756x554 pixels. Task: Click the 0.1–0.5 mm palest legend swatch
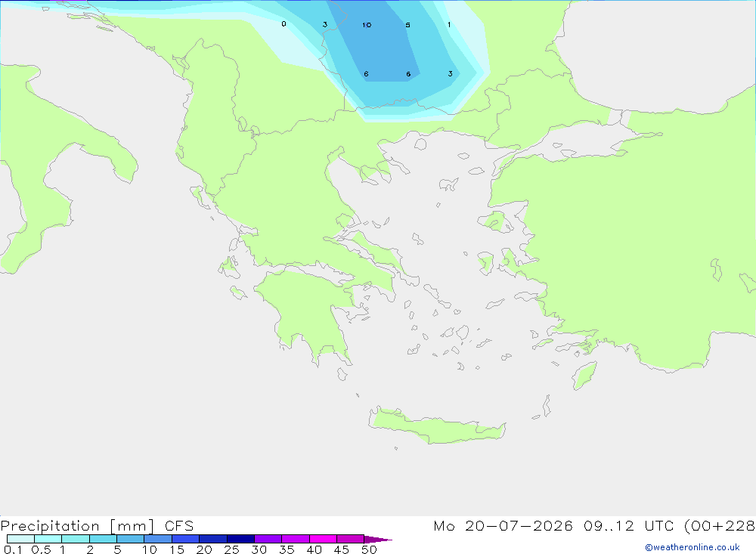[20, 539]
